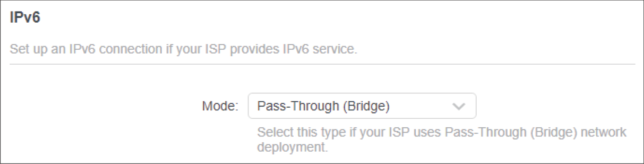The height and width of the screenshot is (164, 644).
Task: Click the divider line under IPv6 description
Action: [x=322, y=64]
